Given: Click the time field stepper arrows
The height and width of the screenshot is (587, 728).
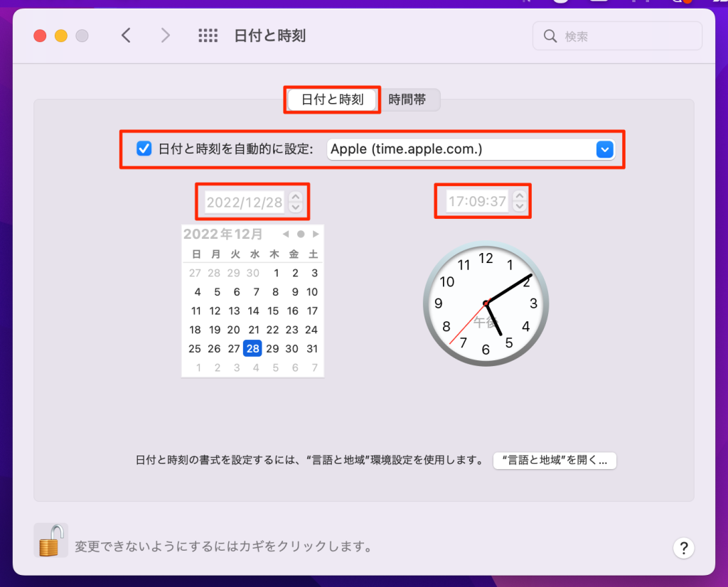Looking at the screenshot, I should (x=520, y=201).
